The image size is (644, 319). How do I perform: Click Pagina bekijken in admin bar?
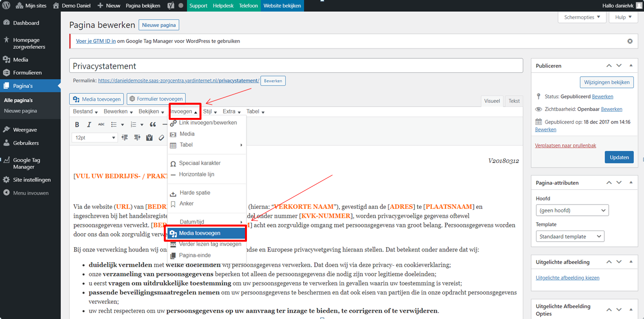144,5
